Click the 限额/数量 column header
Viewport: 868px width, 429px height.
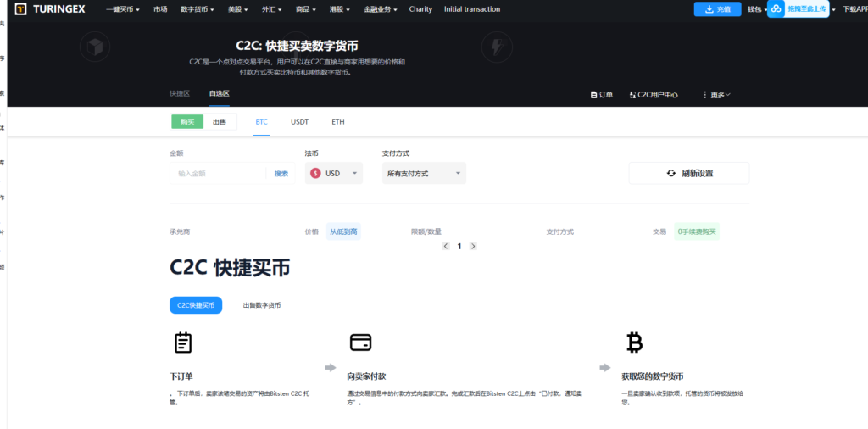[x=426, y=232]
